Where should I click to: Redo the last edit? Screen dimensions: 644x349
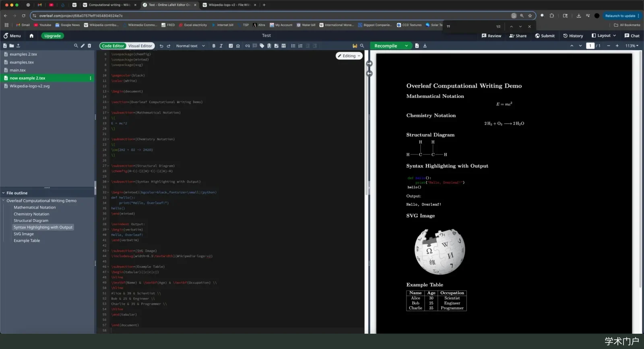pos(169,46)
